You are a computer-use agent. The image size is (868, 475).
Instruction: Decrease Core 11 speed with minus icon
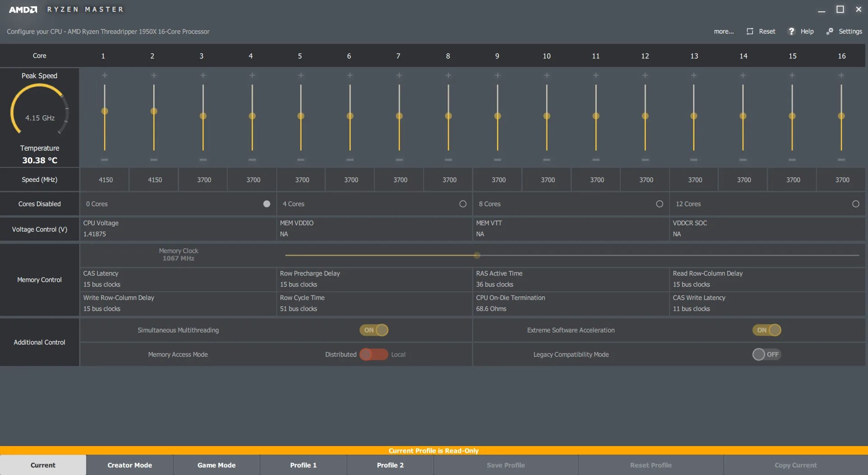[x=596, y=160]
